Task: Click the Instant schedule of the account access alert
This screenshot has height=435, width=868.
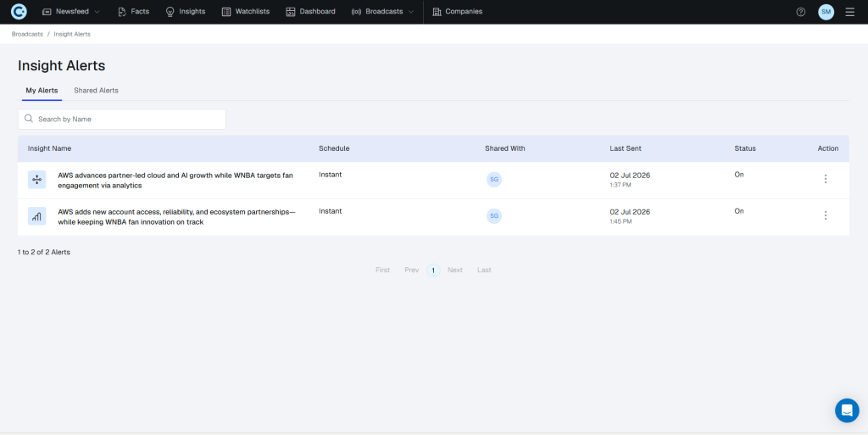Action: tap(331, 211)
